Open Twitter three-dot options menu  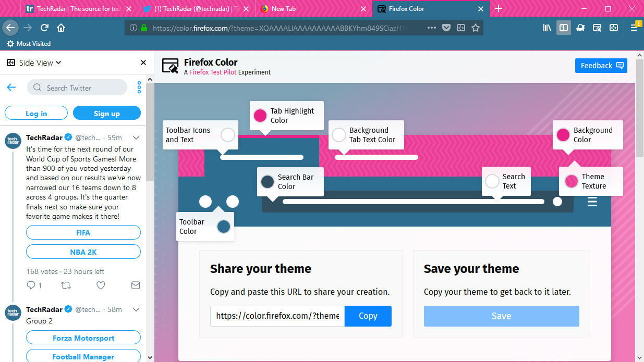[139, 88]
